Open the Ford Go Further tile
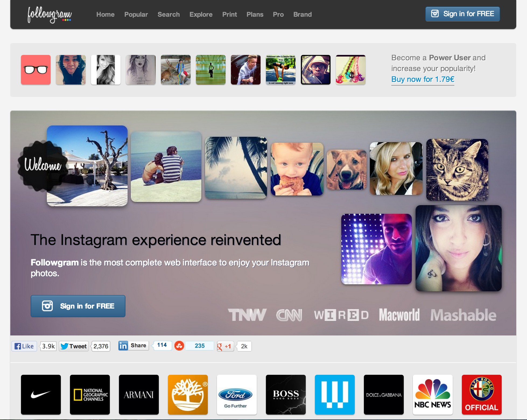The height and width of the screenshot is (420, 527). point(237,395)
